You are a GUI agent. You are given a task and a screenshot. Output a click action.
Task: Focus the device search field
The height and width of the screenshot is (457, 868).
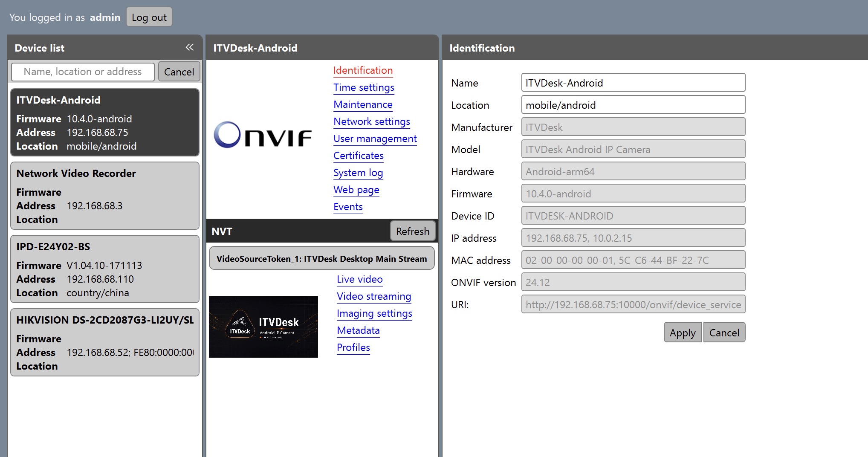click(x=83, y=72)
